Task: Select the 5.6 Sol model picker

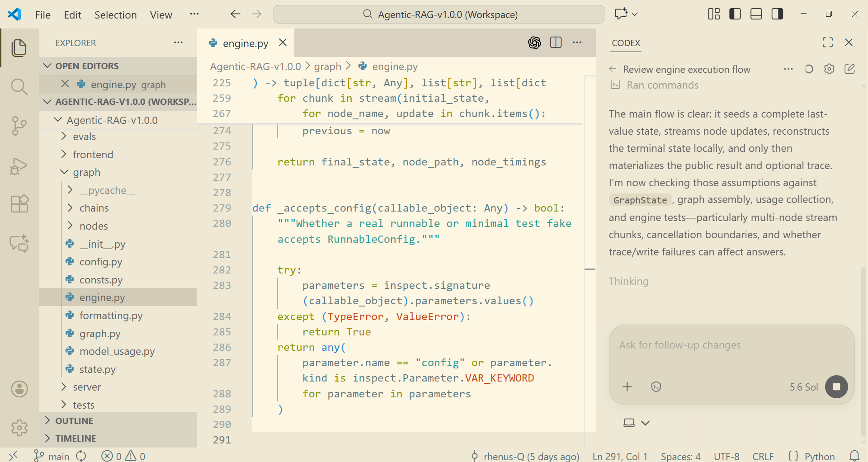Action: coord(804,387)
